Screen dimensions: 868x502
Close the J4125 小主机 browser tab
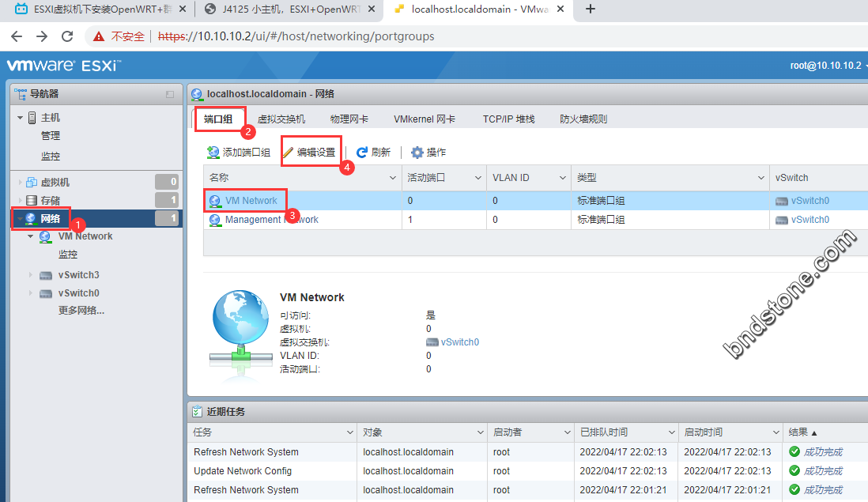[x=372, y=9]
